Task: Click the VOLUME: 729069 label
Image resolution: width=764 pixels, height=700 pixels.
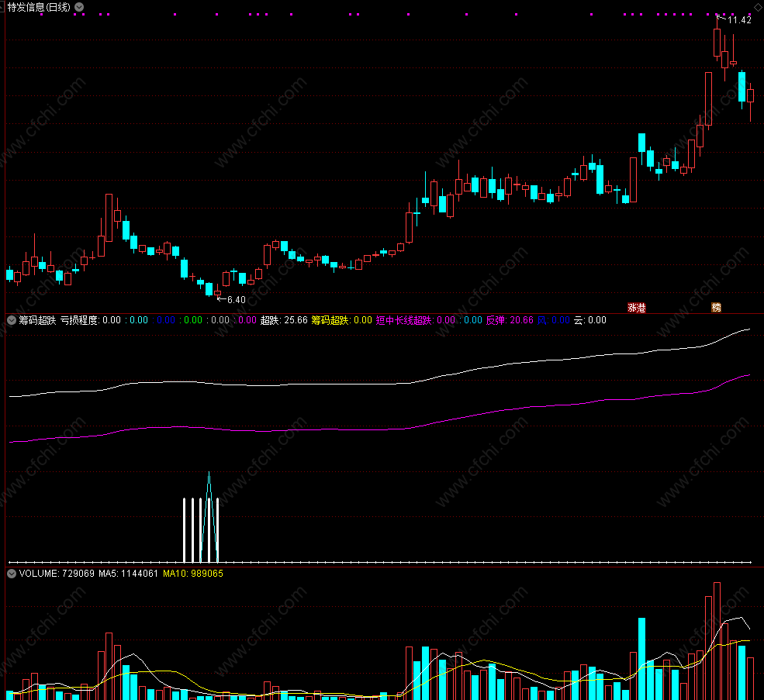Action: [x=57, y=574]
